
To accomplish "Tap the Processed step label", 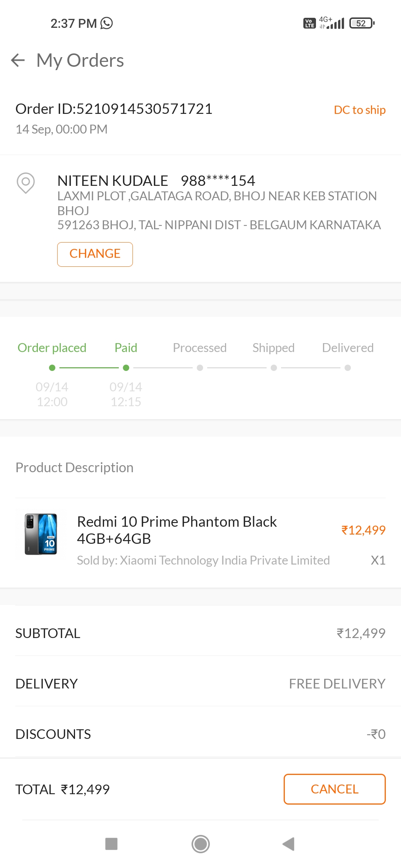I will pos(200,348).
